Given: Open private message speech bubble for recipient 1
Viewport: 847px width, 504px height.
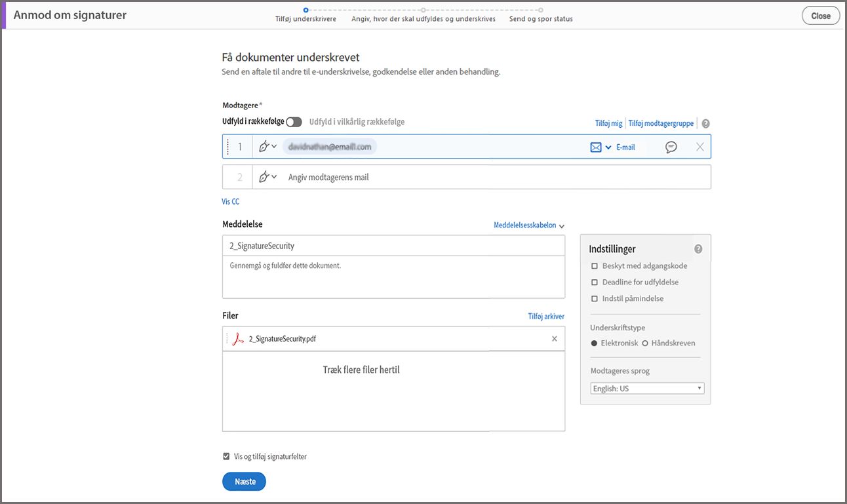Looking at the screenshot, I should coord(671,147).
